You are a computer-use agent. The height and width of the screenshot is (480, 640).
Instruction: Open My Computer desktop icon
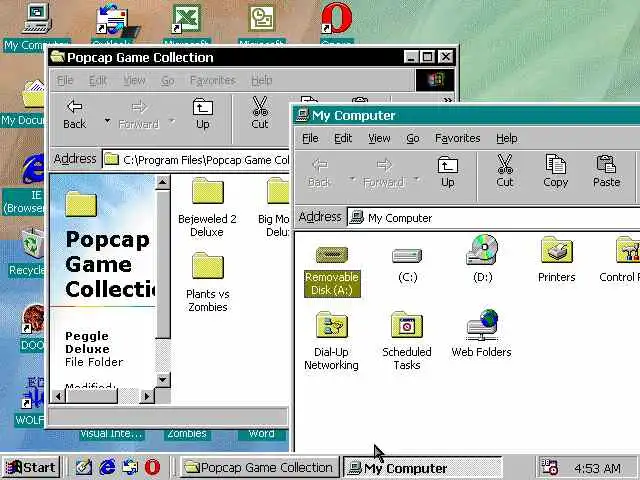[37, 27]
